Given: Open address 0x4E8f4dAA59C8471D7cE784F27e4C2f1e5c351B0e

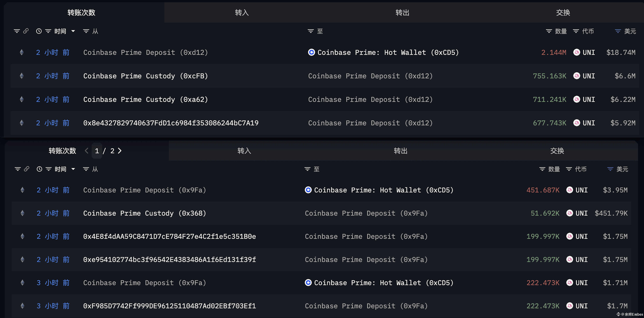Looking at the screenshot, I should tap(170, 236).
